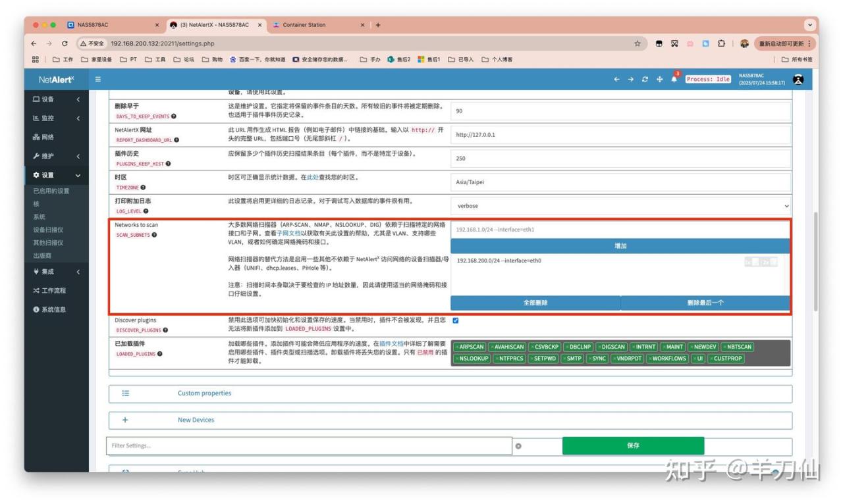Click clear icon beside Filter Settings field
The height and width of the screenshot is (504, 843).
coord(518,446)
